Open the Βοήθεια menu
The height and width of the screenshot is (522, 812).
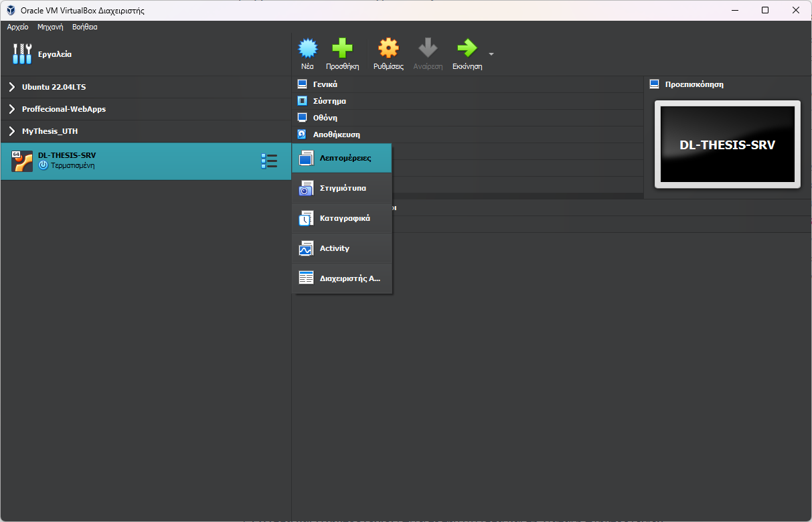(85, 27)
